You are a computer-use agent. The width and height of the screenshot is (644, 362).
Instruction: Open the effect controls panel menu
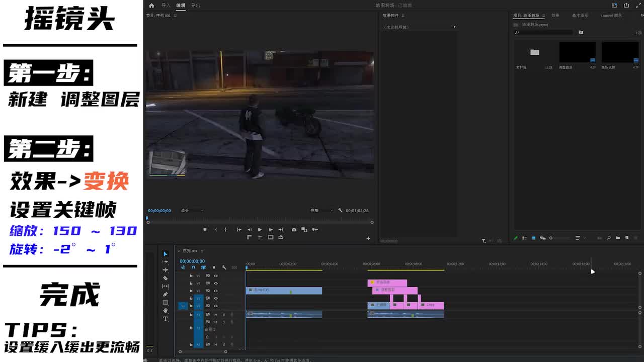403,16
